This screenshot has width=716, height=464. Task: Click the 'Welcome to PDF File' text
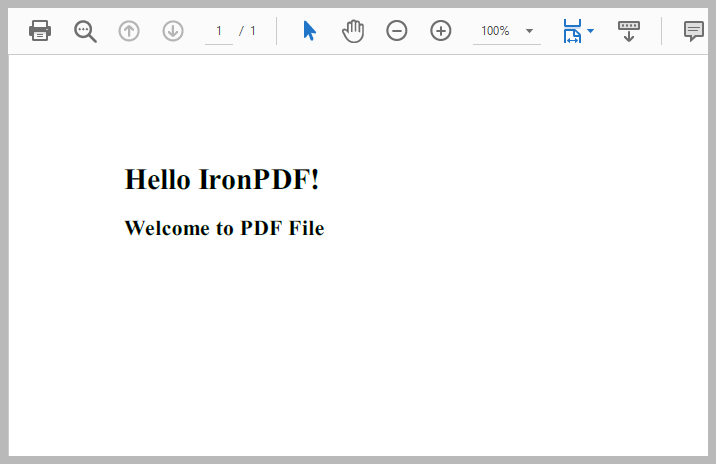[x=225, y=228]
